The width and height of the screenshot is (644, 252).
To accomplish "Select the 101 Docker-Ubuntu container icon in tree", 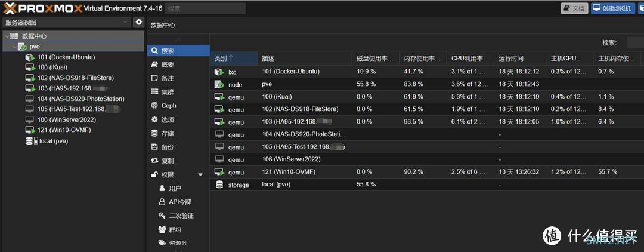I will click(x=30, y=57).
